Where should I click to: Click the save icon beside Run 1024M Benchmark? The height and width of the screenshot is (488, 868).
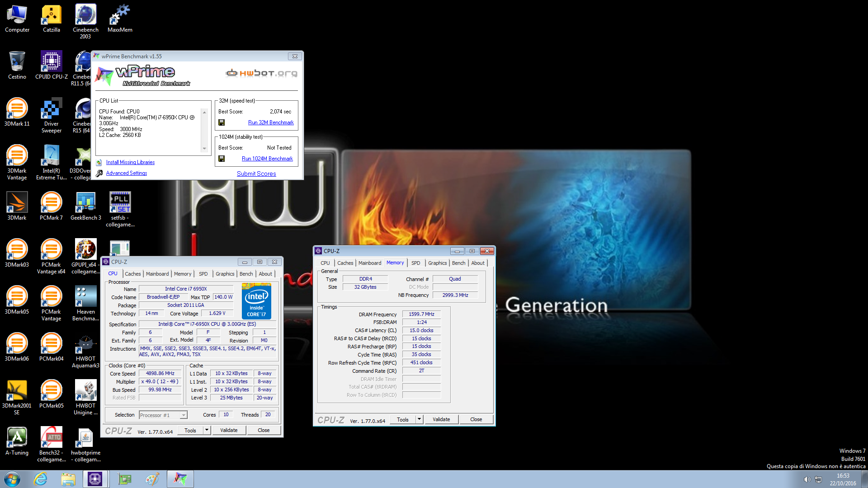pyautogui.click(x=222, y=159)
